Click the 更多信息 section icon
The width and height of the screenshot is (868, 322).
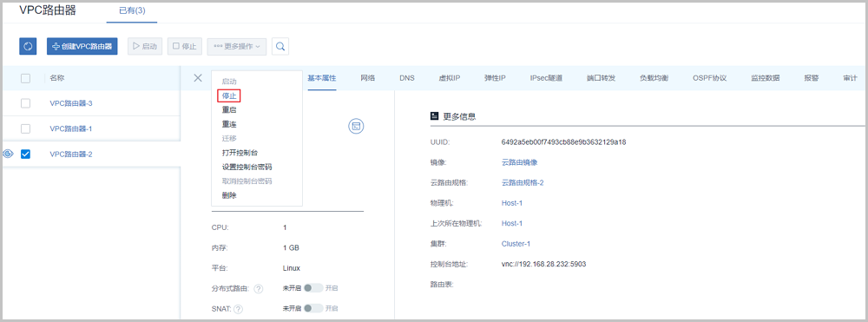click(435, 117)
